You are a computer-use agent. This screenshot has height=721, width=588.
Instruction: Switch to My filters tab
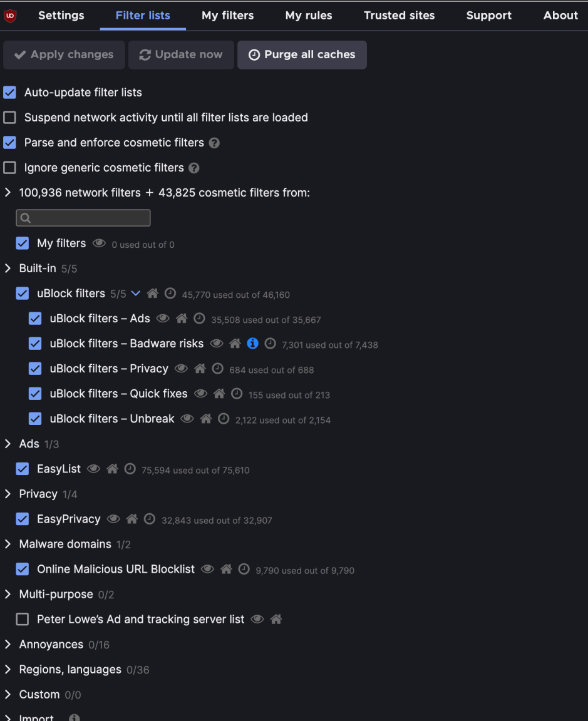tap(228, 15)
